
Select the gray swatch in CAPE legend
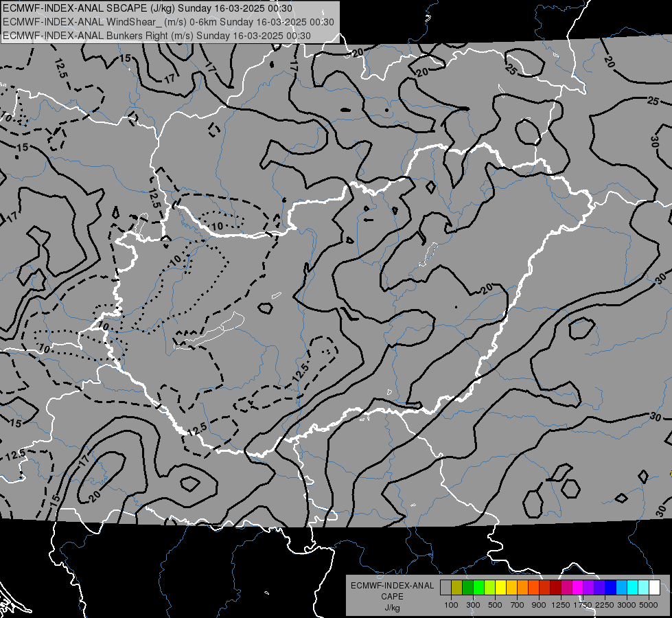click(445, 588)
